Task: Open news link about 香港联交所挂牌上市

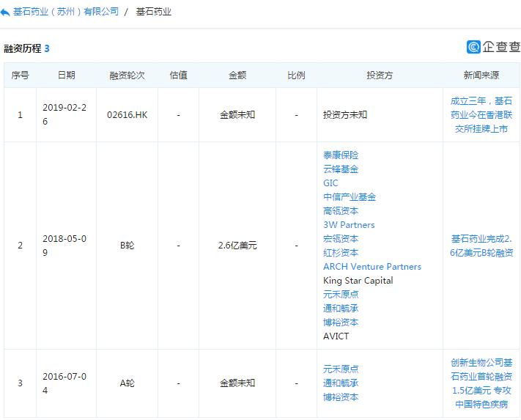Action: point(481,115)
